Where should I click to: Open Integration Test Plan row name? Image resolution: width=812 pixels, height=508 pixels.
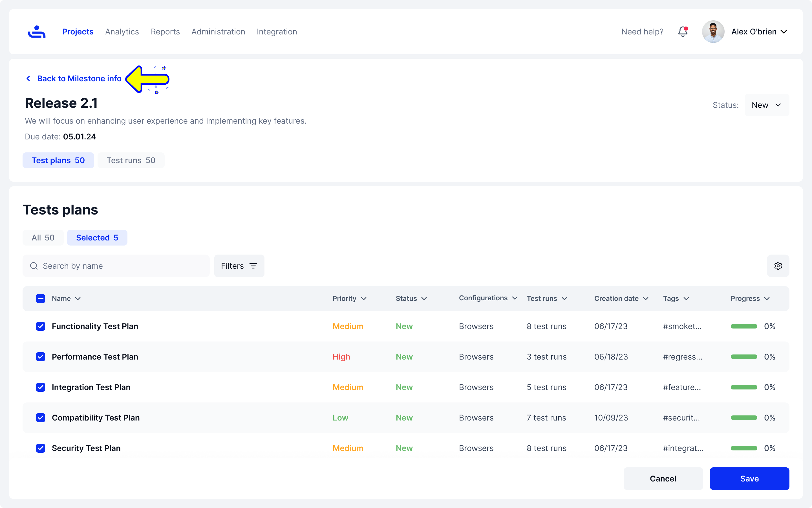click(91, 387)
